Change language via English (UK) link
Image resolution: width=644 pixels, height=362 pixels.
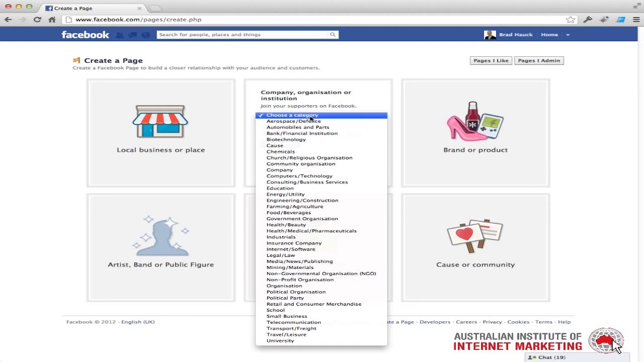[x=138, y=322]
